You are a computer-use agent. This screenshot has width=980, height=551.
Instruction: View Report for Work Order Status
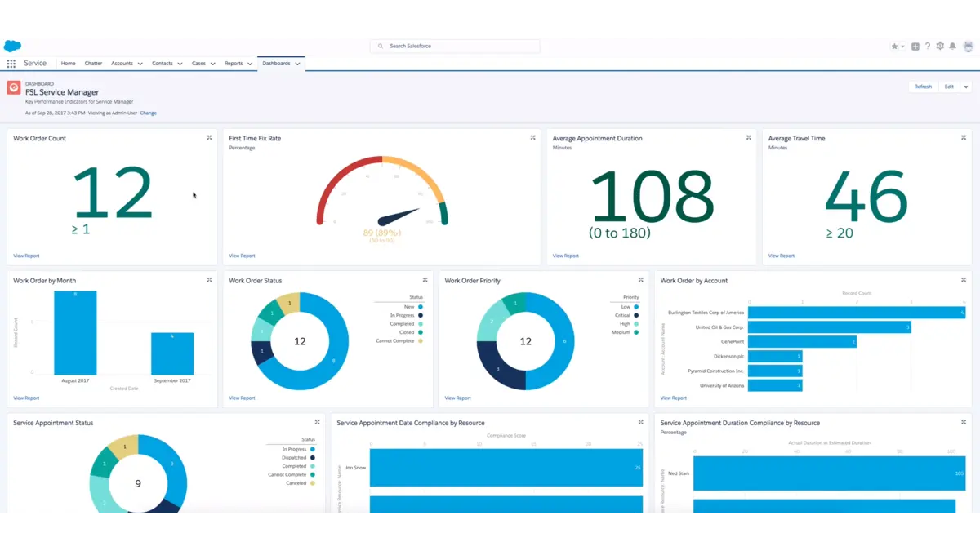click(242, 398)
